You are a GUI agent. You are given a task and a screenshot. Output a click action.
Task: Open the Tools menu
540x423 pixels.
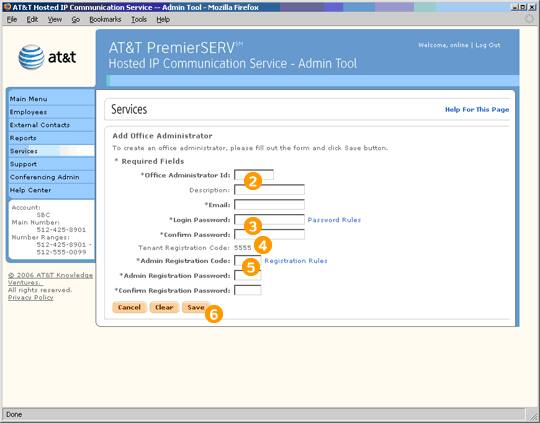point(139,20)
